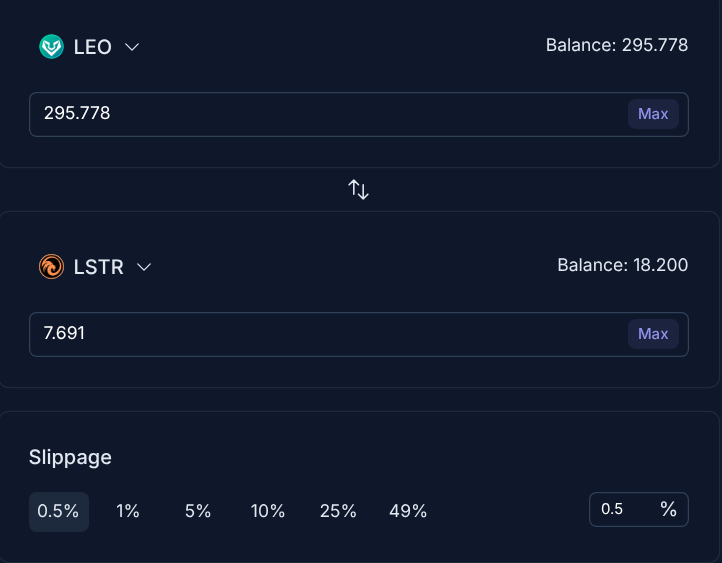Choose 25% slippage preset

click(x=338, y=511)
